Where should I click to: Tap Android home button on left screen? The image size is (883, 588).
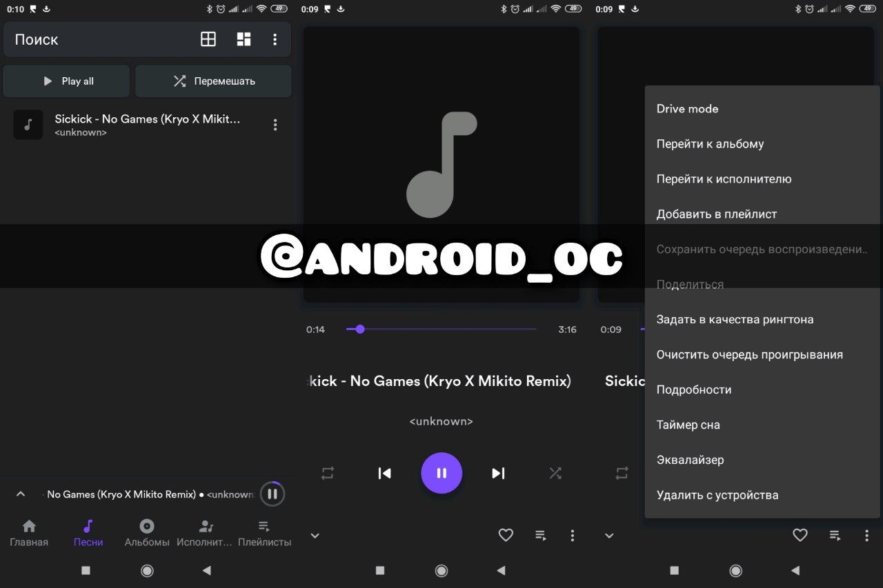[147, 570]
